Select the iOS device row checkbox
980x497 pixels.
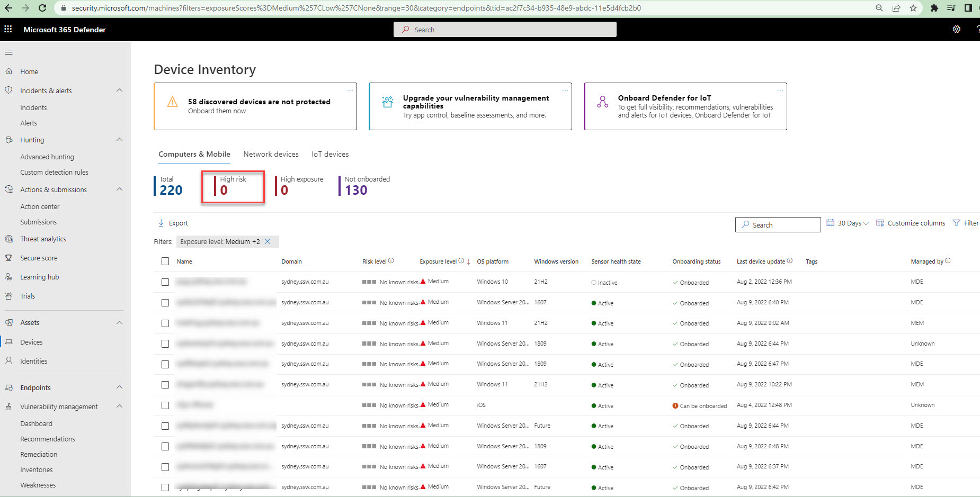pyautogui.click(x=165, y=405)
